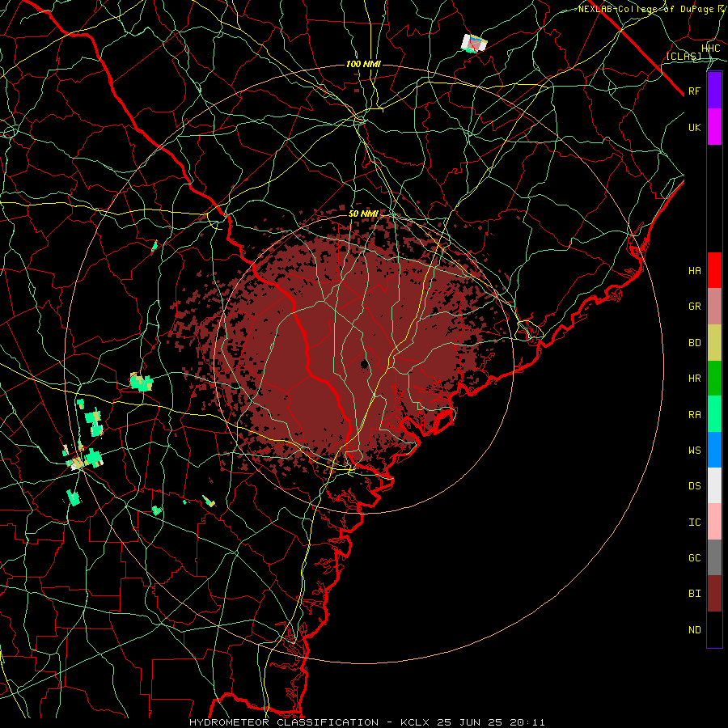Click the magenta UK color swatch in legend
Screen dimensions: 728x728
tap(714, 127)
